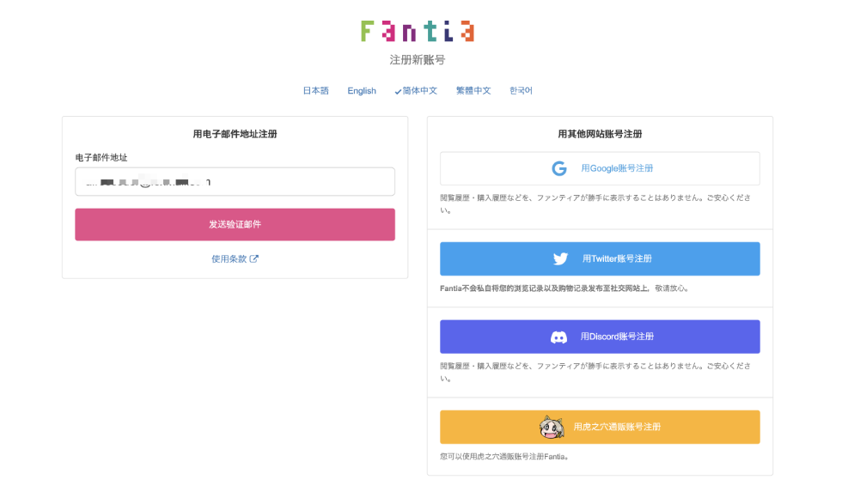Choose 한국어 language option
The image size is (842, 504).
tap(521, 90)
